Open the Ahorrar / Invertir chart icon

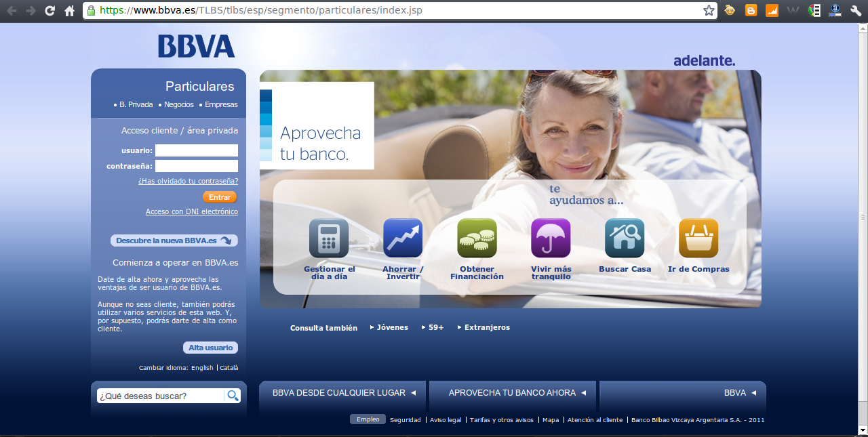403,238
